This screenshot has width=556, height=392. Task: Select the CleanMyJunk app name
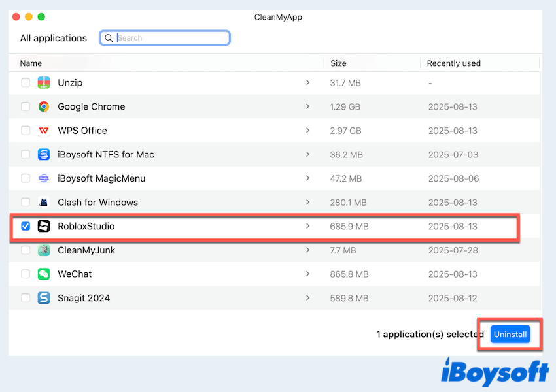[x=86, y=250]
